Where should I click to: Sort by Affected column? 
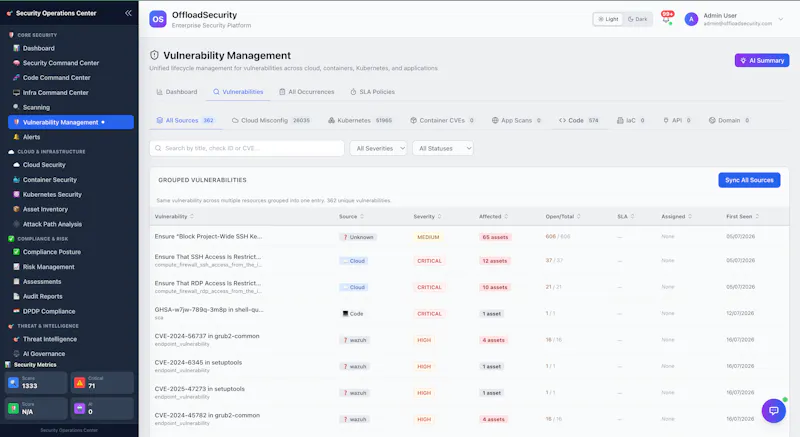tap(493, 217)
